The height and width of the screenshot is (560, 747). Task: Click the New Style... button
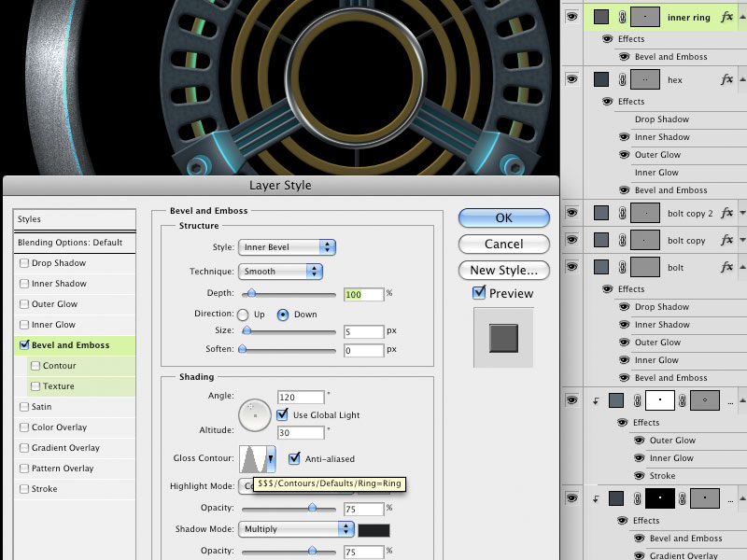pyautogui.click(x=503, y=271)
